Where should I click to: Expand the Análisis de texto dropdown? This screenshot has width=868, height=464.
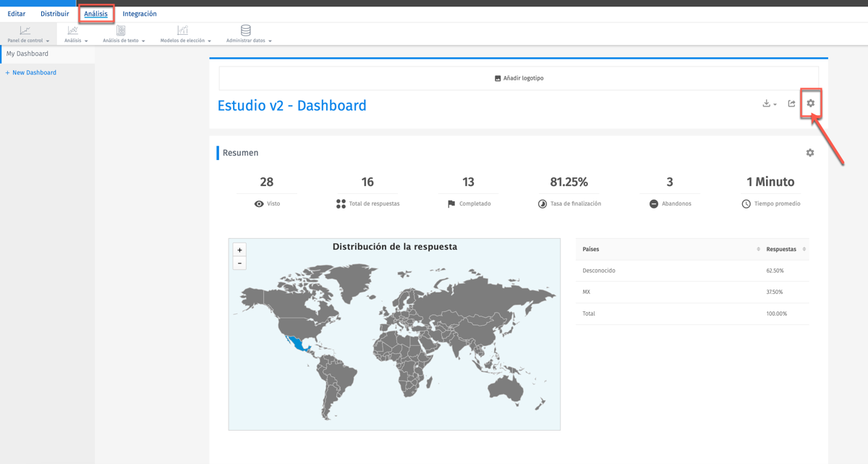143,41
